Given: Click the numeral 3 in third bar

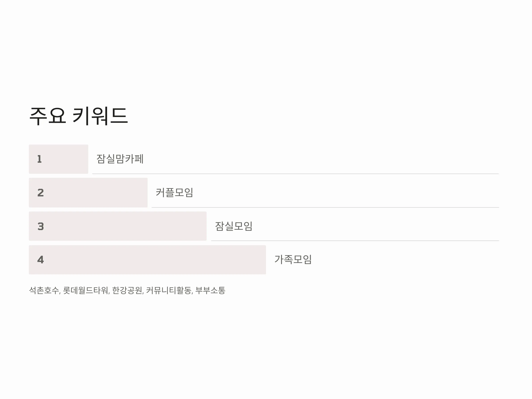Looking at the screenshot, I should pyautogui.click(x=41, y=226).
